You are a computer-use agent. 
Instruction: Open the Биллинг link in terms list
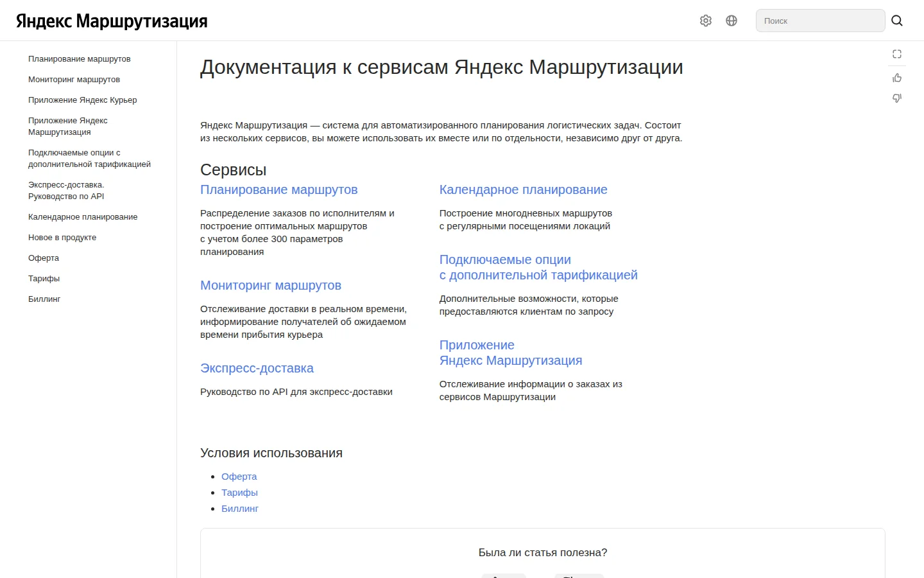(x=240, y=509)
